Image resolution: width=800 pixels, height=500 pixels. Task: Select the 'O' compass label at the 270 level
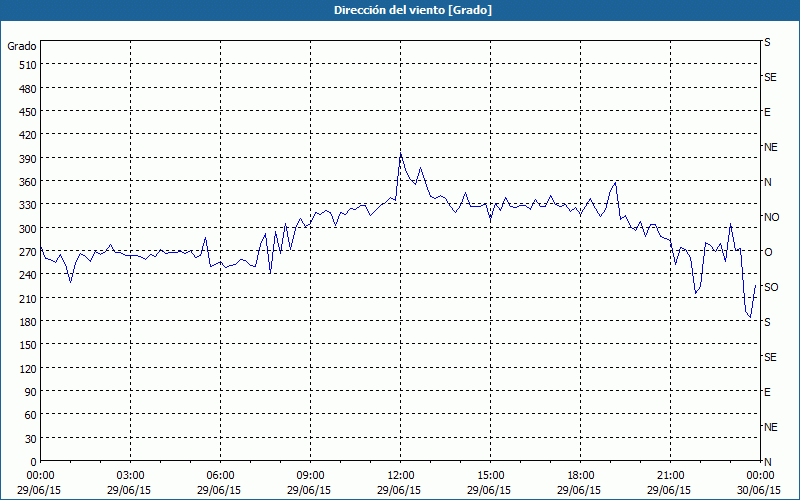(768, 252)
